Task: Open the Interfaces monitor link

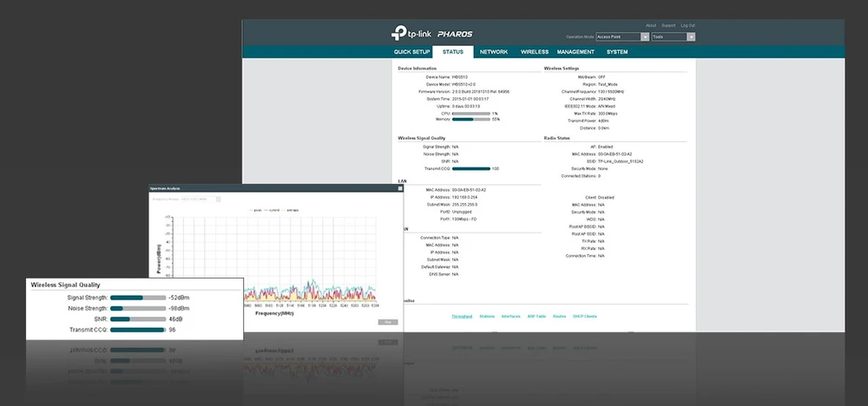Action: [x=511, y=317]
